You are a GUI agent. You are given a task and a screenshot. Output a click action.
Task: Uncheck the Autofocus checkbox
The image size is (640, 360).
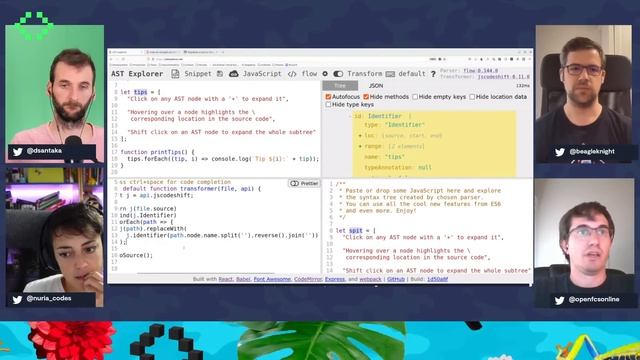click(328, 97)
